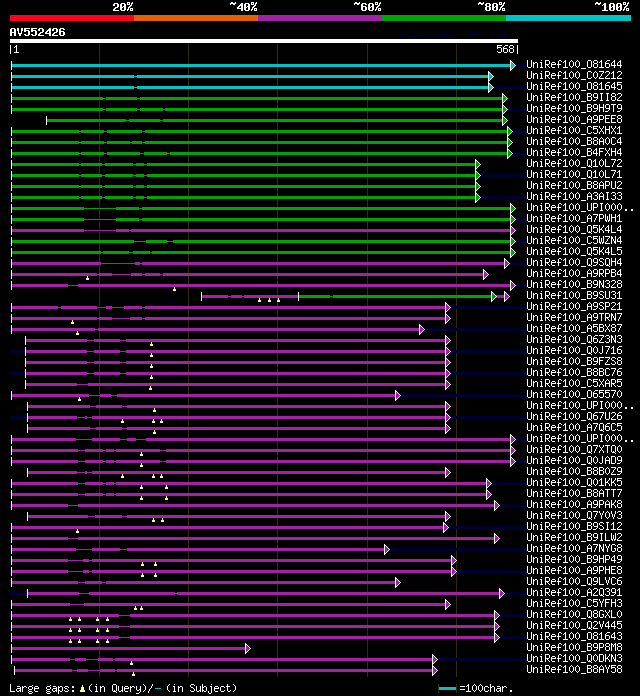Viewport: 640px width, 696px height.
Task: Open hit UniRef100_C5YFH3
Action: point(574,603)
